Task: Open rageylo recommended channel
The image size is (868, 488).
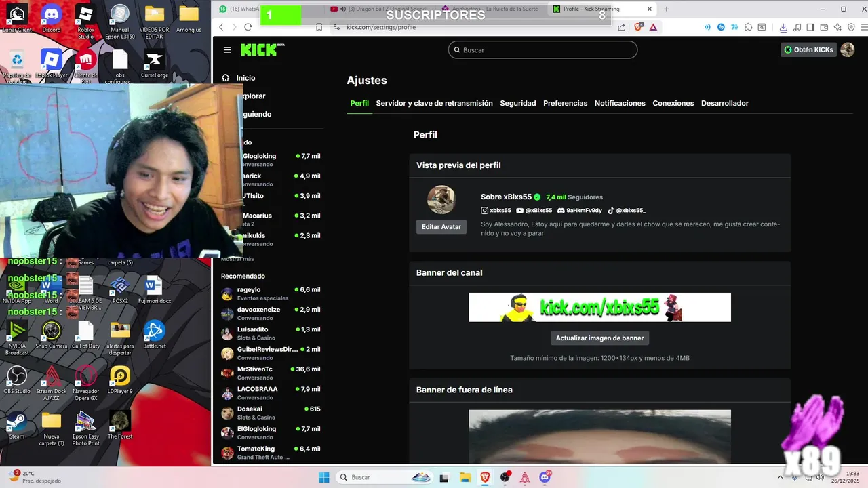Action: [271, 293]
